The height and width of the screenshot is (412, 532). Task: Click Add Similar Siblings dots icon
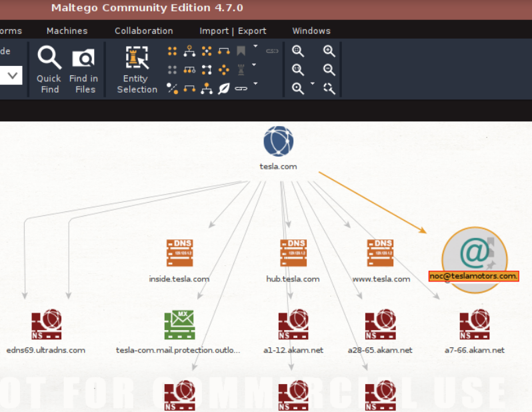[207, 51]
